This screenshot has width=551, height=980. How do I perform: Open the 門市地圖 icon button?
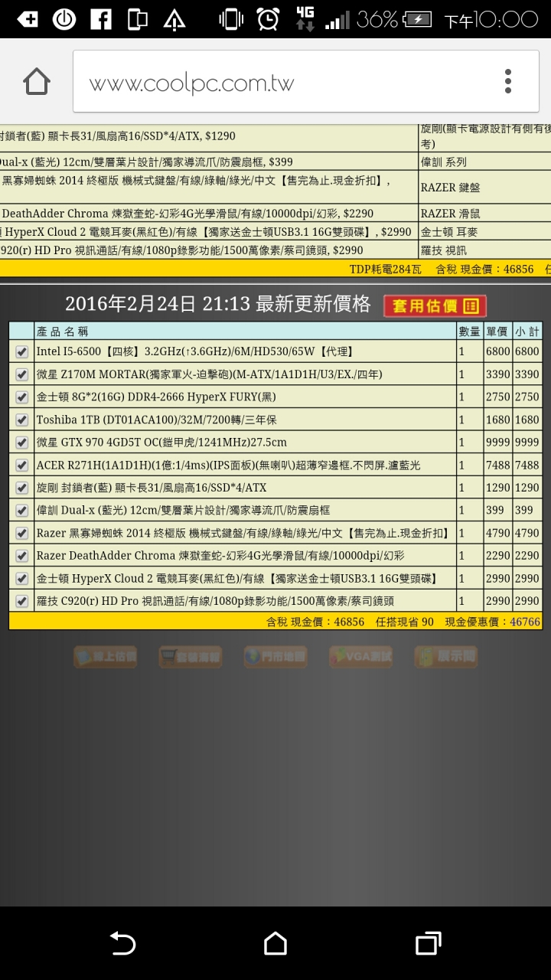click(275, 656)
